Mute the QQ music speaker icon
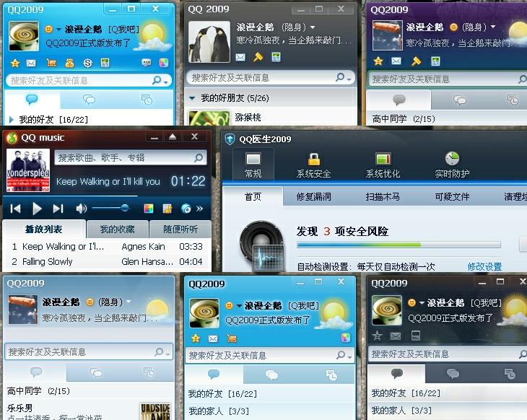The height and width of the screenshot is (420, 527). pyautogui.click(x=81, y=209)
